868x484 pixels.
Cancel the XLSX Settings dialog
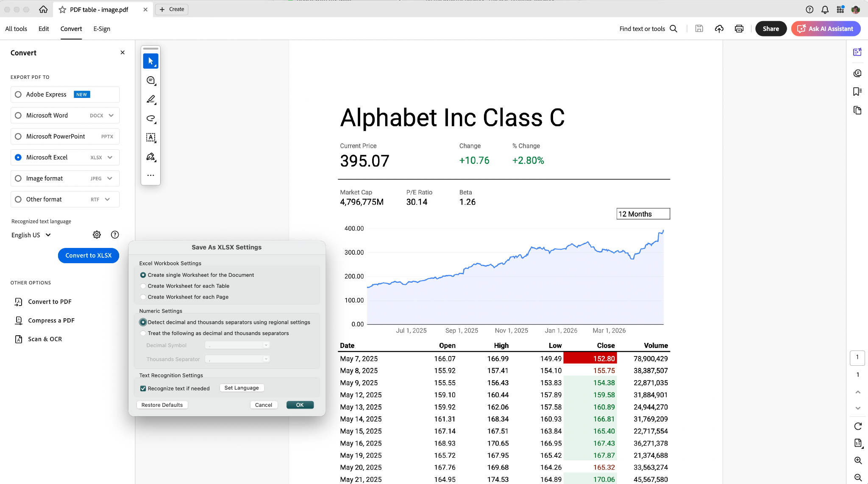click(264, 405)
